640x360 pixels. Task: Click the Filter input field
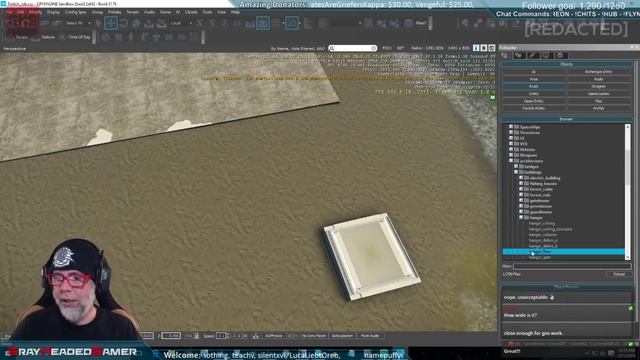572,267
